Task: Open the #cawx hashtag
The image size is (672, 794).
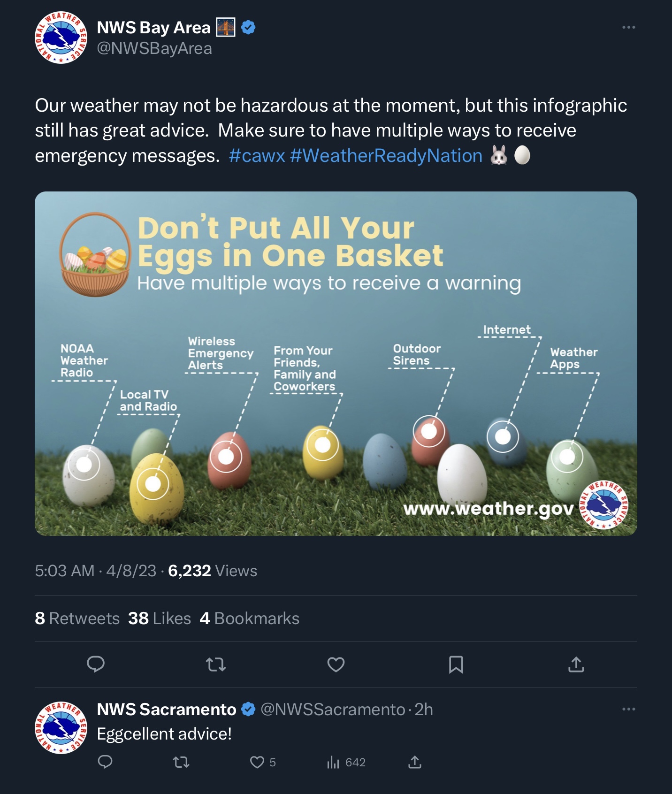Action: (x=257, y=156)
